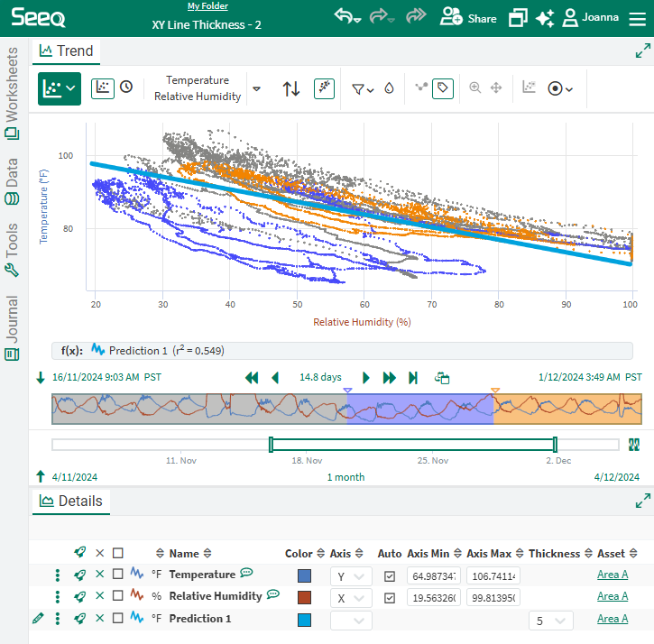Uncheck Auto axis for Relative Humidity

tap(390, 597)
